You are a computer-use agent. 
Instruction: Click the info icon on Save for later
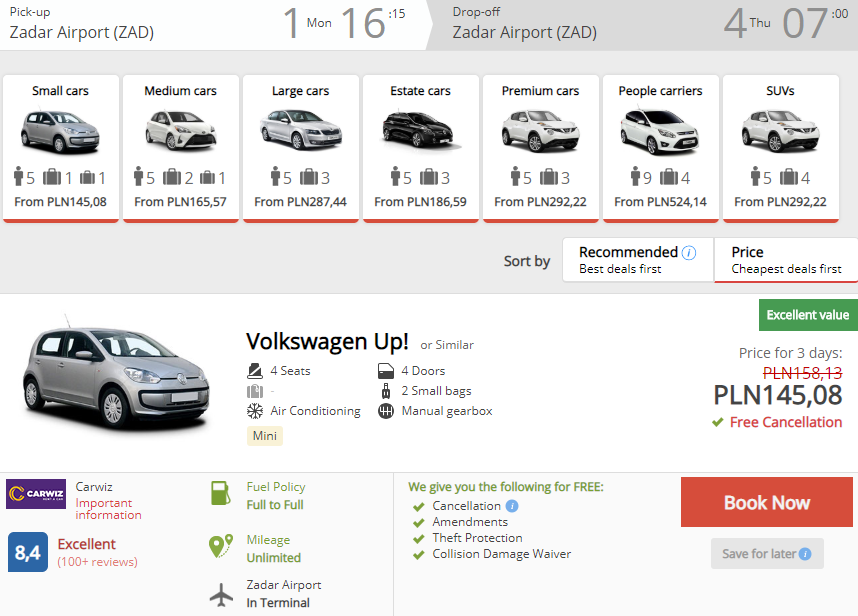point(805,554)
